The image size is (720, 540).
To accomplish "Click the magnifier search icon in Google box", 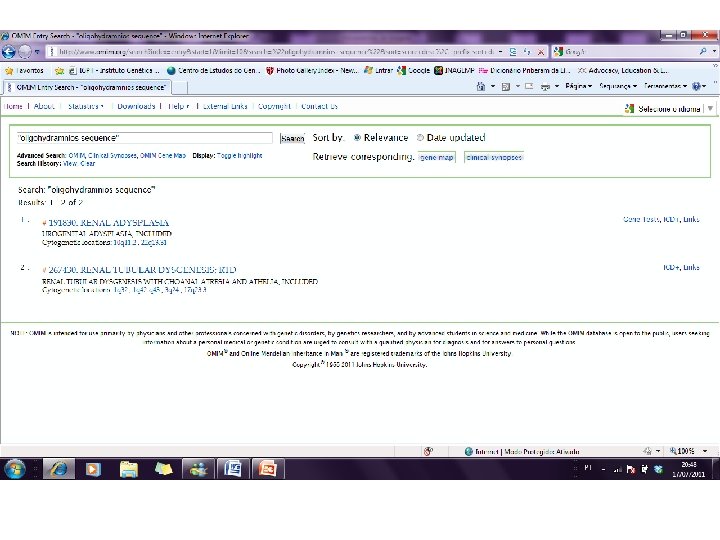I will point(703,51).
